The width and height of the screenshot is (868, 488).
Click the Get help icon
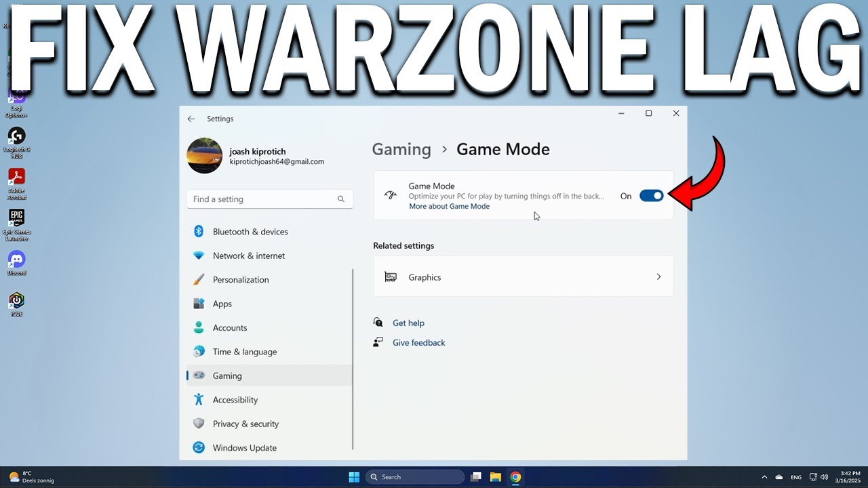point(378,323)
